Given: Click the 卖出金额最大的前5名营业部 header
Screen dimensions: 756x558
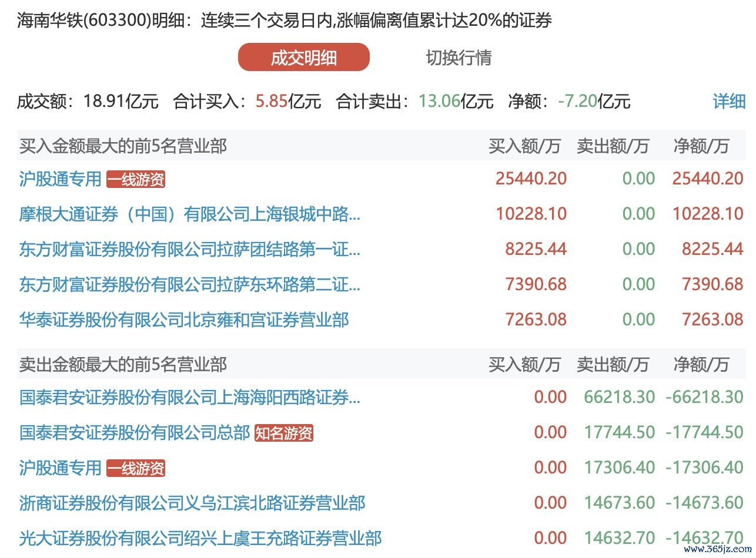Looking at the screenshot, I should [x=123, y=365].
